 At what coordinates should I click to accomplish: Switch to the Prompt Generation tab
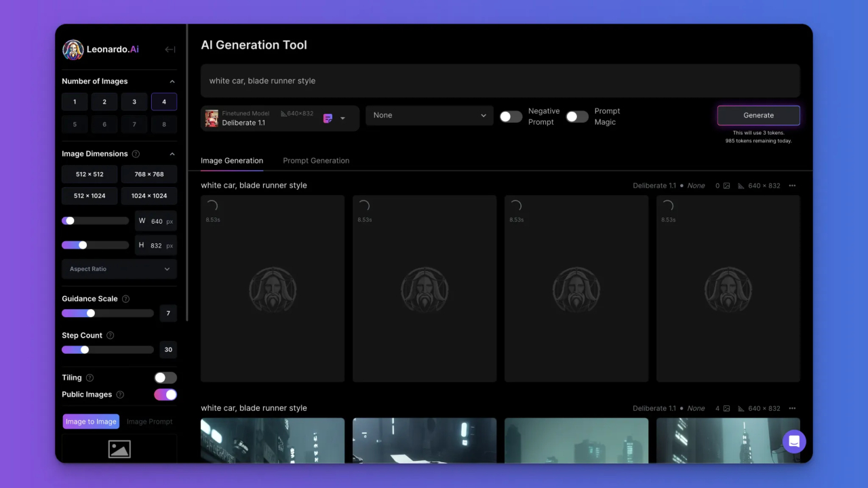(316, 161)
